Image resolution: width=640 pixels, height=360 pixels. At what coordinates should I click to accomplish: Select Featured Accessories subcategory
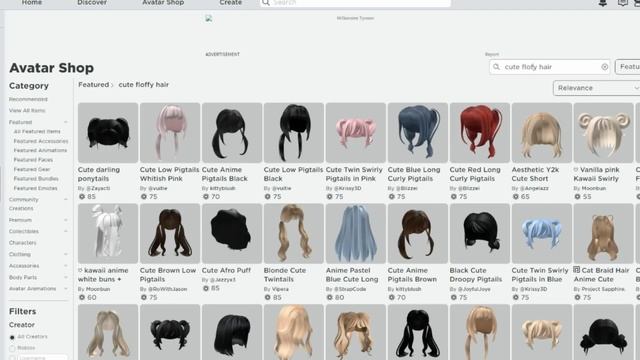pos(41,141)
